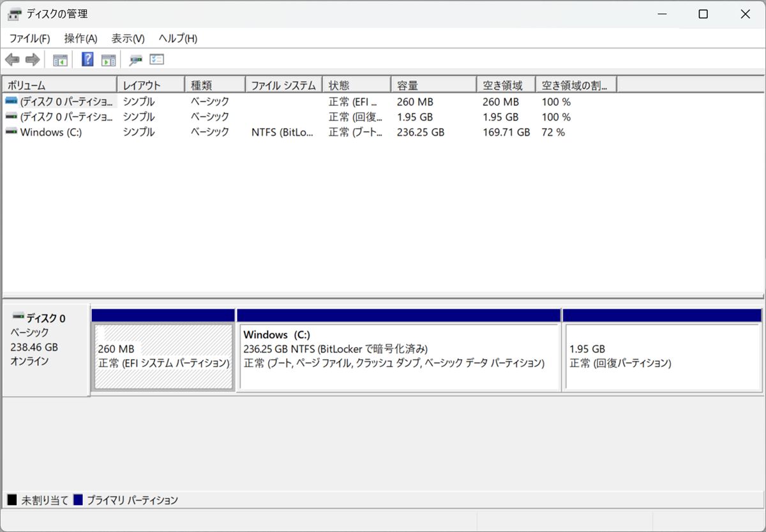The height and width of the screenshot is (532, 766).
Task: Open the settings checklist toolbar icon
Action: pyautogui.click(x=157, y=59)
